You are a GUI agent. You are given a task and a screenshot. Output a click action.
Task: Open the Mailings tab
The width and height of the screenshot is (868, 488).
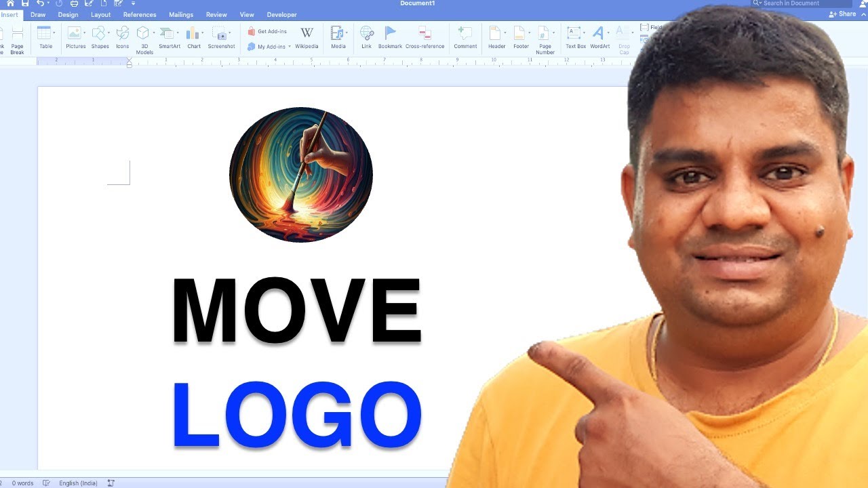[181, 14]
